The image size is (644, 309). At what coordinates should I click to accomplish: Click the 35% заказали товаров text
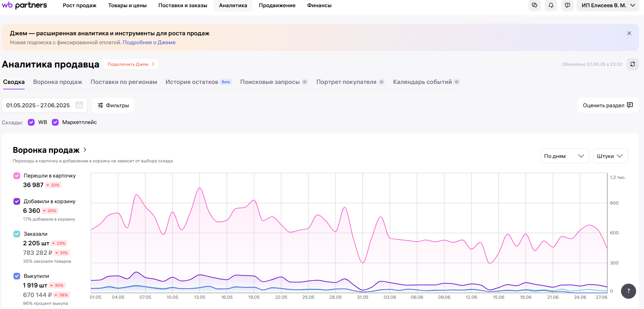(x=47, y=261)
